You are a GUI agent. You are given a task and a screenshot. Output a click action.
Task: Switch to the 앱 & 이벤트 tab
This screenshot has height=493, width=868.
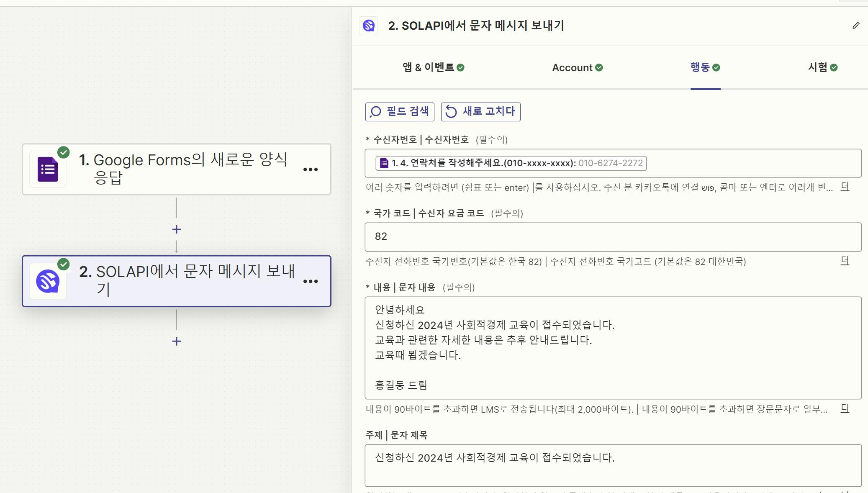click(x=433, y=67)
